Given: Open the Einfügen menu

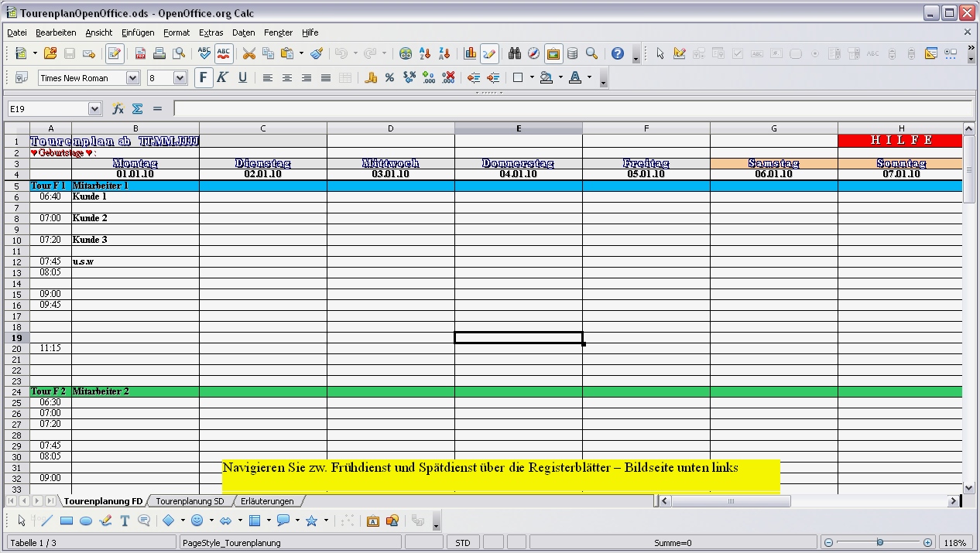Looking at the screenshot, I should coord(138,32).
